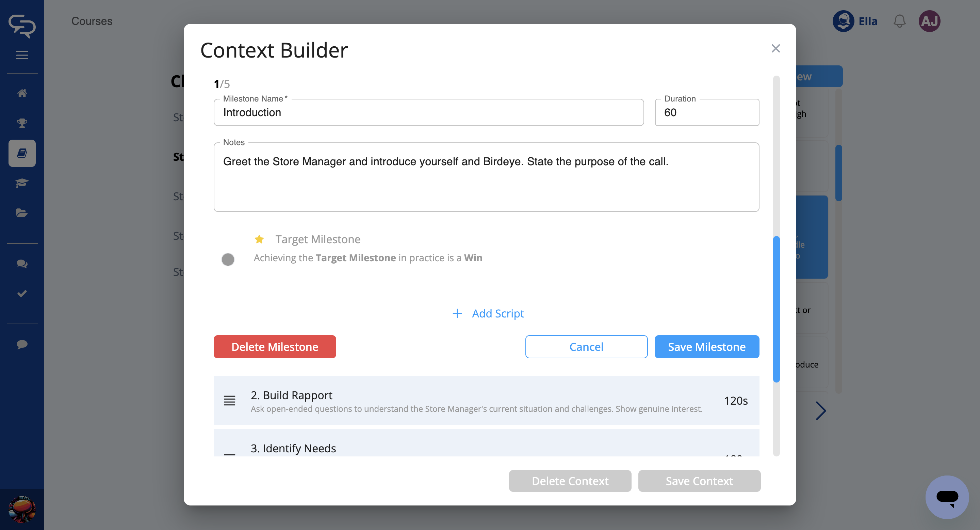980x530 pixels.
Task: Open the conversations chat bubbles icon
Action: pyautogui.click(x=22, y=264)
